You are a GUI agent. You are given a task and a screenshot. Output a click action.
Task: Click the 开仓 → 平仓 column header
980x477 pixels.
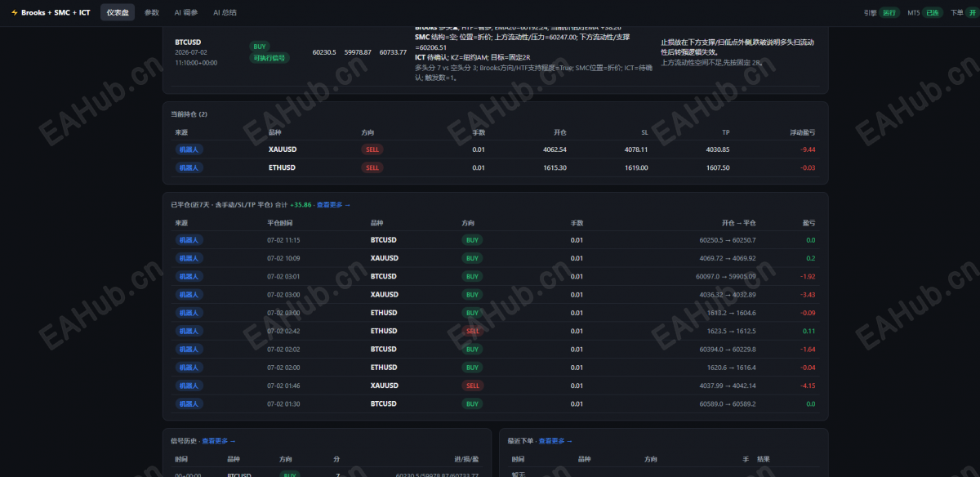coord(738,223)
